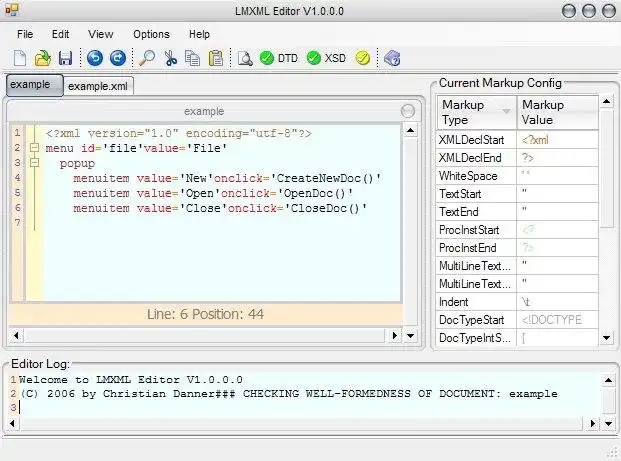The height and width of the screenshot is (461, 621).
Task: Copy selection with the copy pages icon
Action: (192, 58)
